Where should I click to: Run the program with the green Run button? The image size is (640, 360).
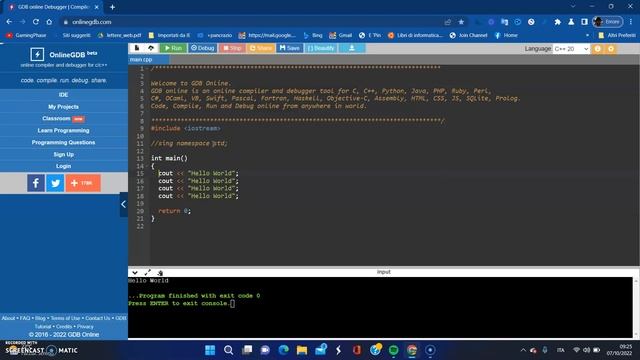click(x=173, y=48)
